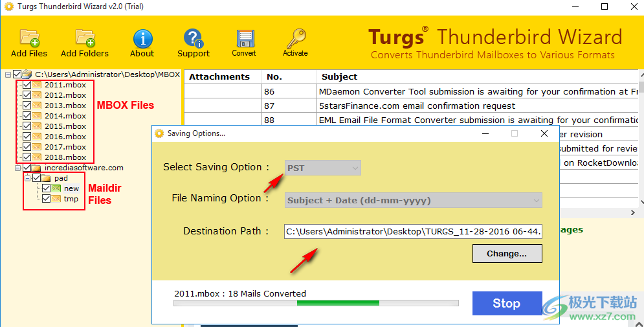Select row 86 MDaemon Converter Tool subject
This screenshot has width=644, height=327.
[x=477, y=91]
